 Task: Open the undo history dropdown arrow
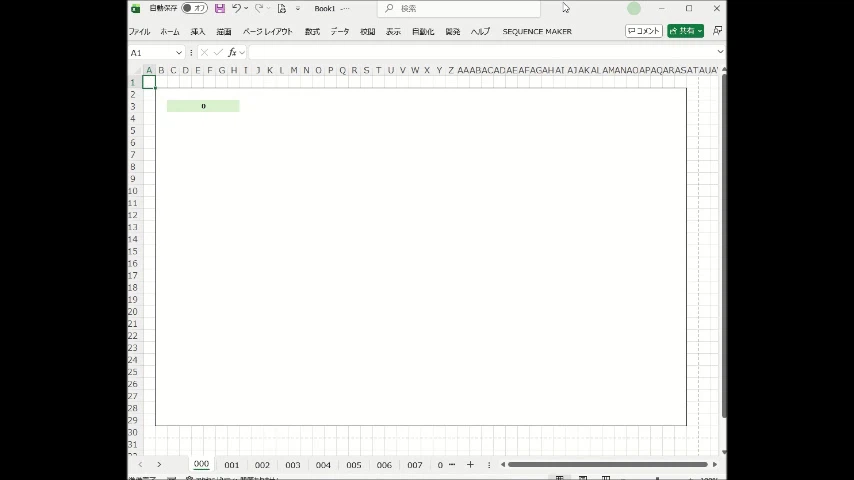[246, 8]
